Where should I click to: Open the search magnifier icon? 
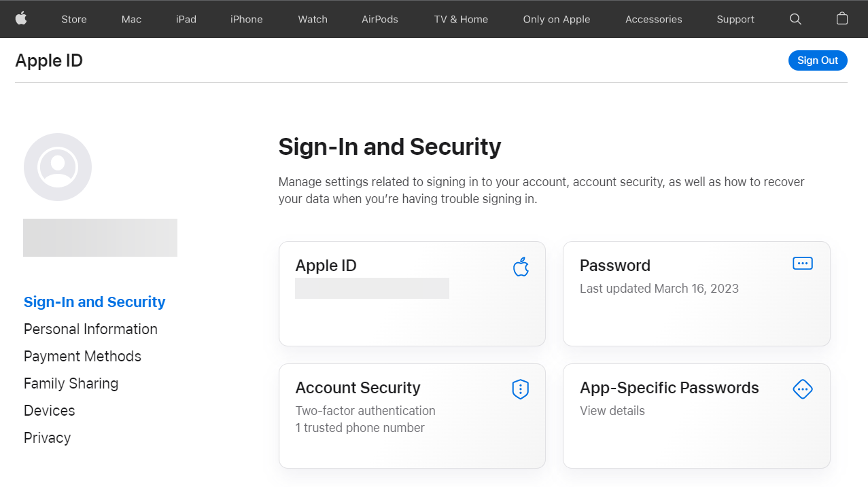[795, 19]
